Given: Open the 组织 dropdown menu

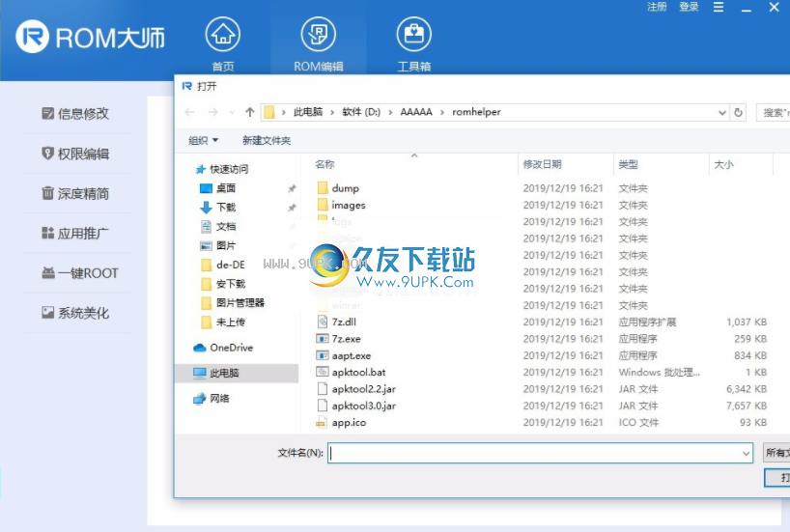Looking at the screenshot, I should 203,141.
